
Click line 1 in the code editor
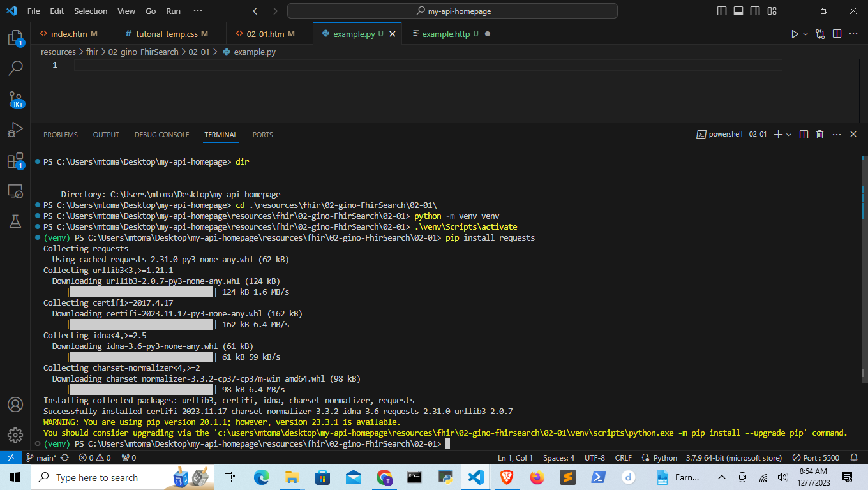[x=428, y=65]
